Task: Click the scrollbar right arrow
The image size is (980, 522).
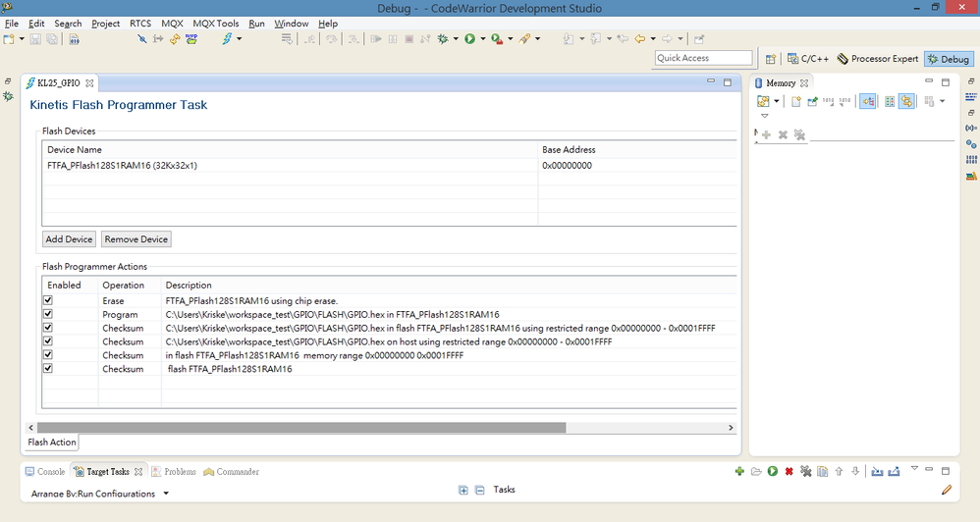Action: click(731, 428)
